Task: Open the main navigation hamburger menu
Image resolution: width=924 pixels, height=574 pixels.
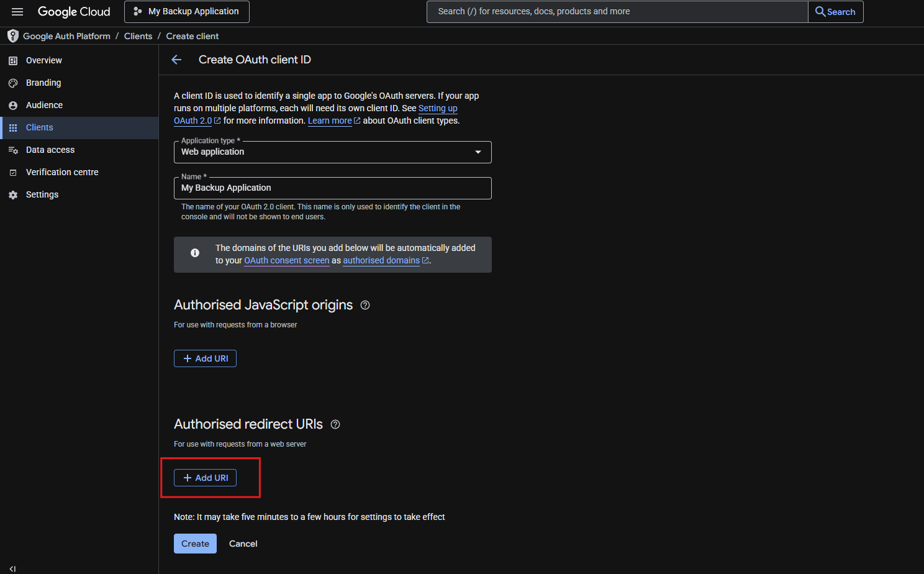Action: 17,12
